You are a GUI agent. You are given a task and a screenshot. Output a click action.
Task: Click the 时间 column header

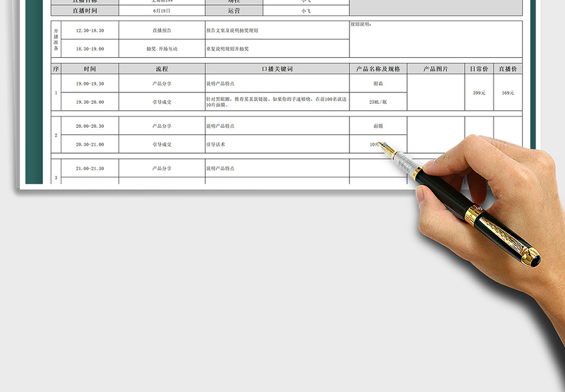[x=90, y=69]
